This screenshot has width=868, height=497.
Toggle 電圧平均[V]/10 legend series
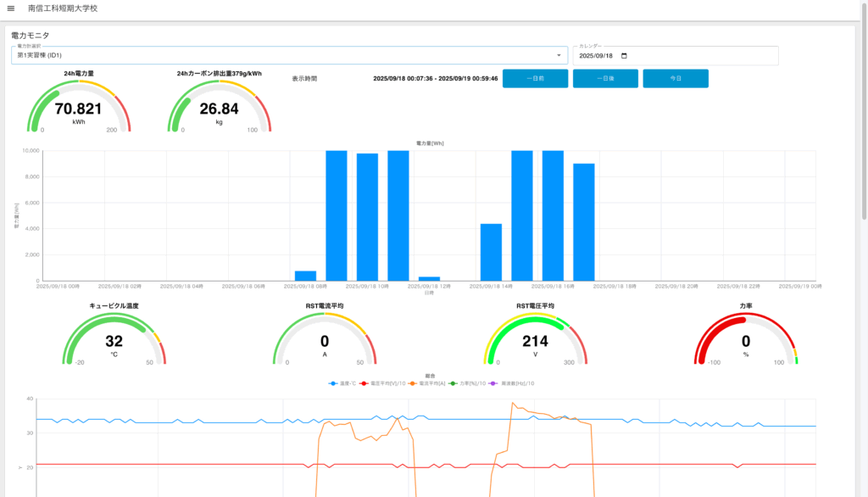[378, 383]
